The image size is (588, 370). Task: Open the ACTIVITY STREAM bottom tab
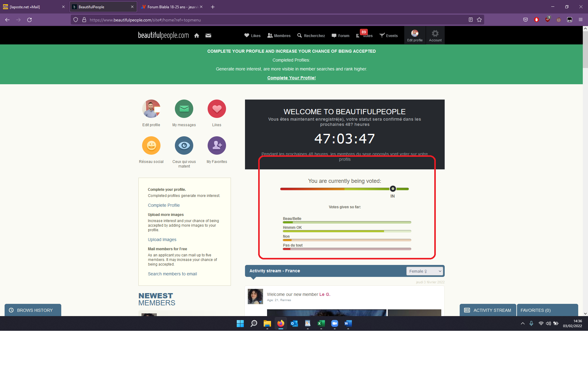pos(488,310)
